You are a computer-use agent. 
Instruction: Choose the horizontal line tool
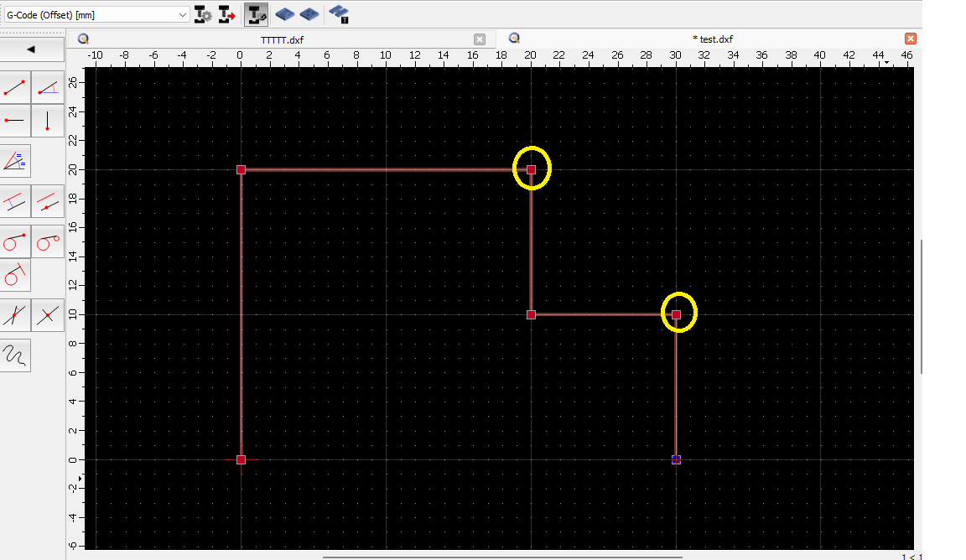[x=16, y=121]
